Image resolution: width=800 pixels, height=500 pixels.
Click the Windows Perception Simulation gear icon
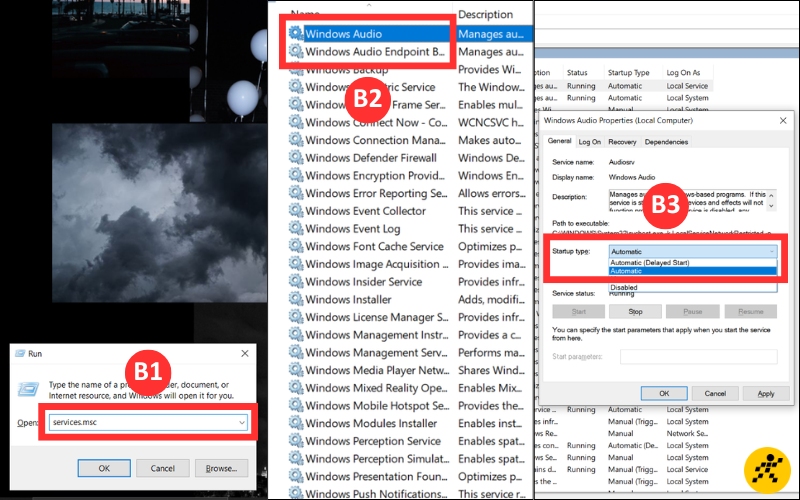pyautogui.click(x=295, y=458)
